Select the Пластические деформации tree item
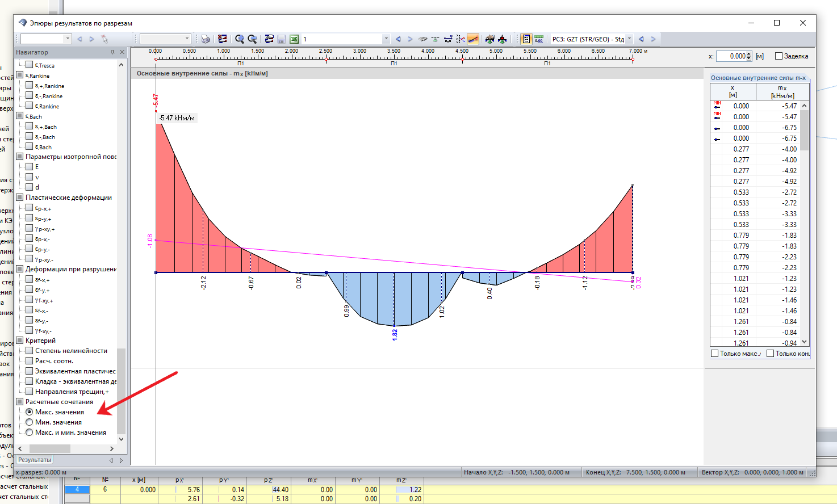The width and height of the screenshot is (837, 504). (x=69, y=198)
